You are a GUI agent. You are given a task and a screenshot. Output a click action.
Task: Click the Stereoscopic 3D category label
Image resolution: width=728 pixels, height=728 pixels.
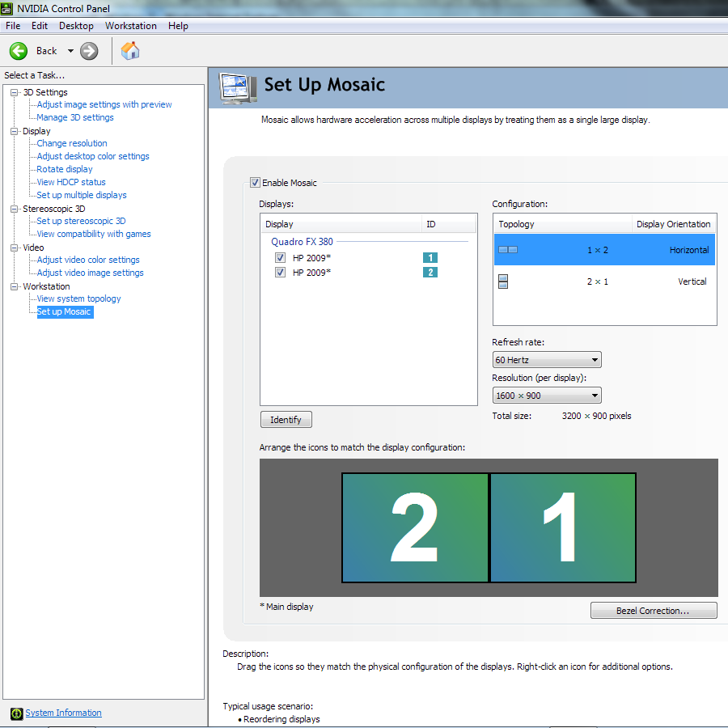point(54,209)
